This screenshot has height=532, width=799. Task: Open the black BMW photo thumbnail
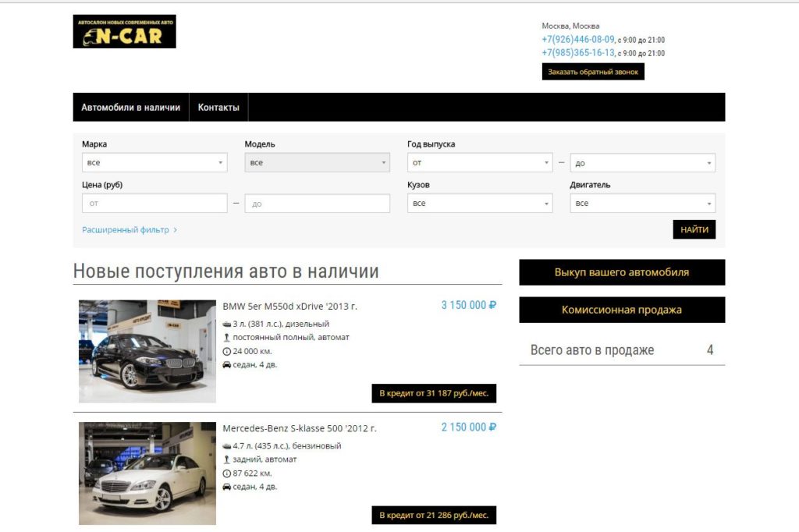click(147, 351)
